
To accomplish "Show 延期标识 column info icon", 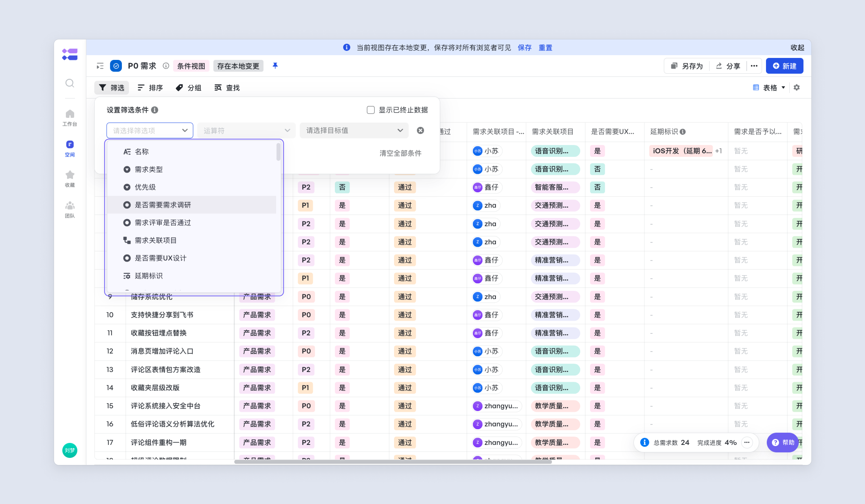I will (683, 132).
